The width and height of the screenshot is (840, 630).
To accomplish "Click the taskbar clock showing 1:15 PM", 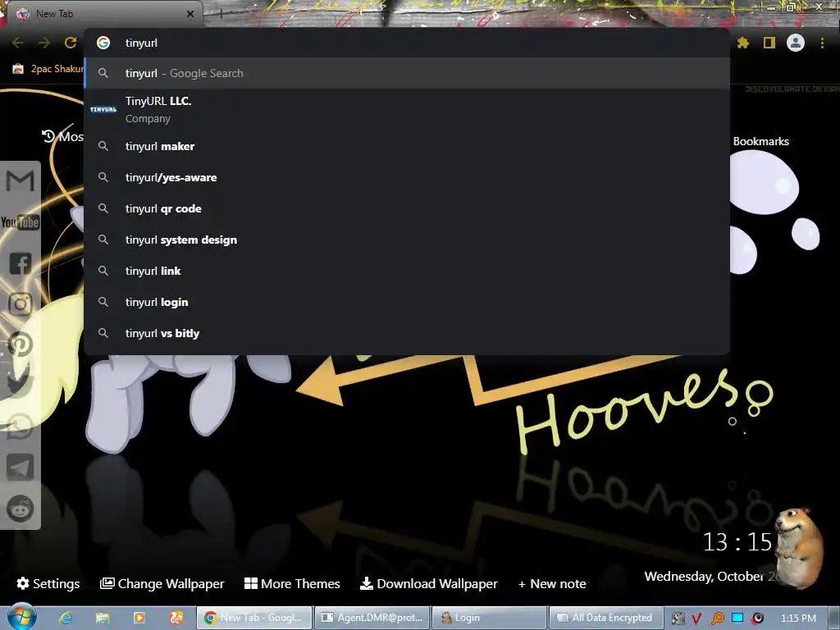I will (798, 619).
